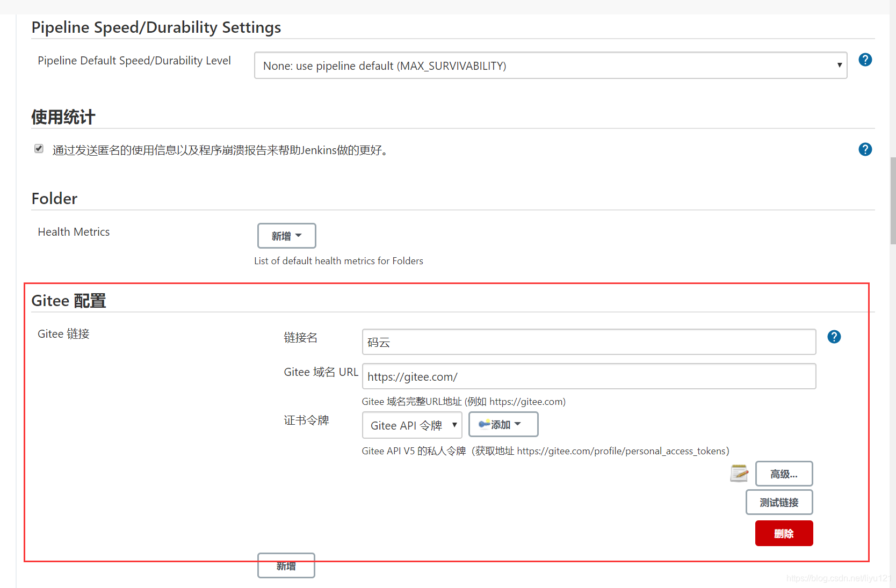Open help for anonymous usage statistics option
Image resolution: width=896 pixels, height=588 pixels.
865,149
